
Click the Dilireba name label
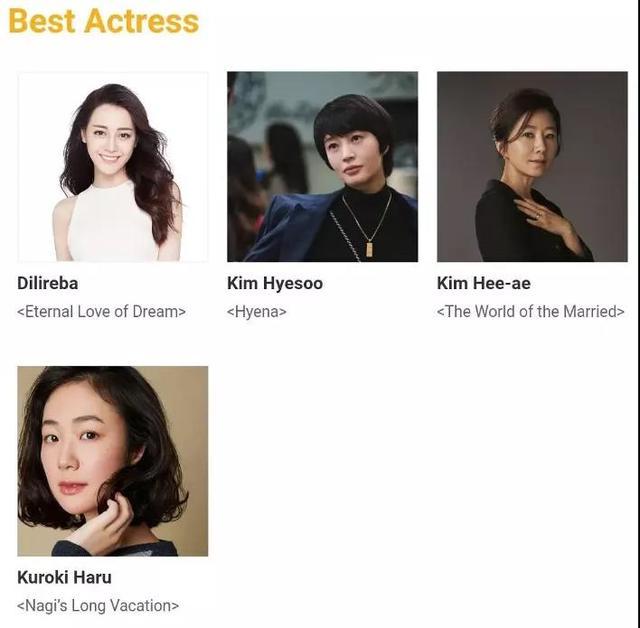[x=48, y=283]
